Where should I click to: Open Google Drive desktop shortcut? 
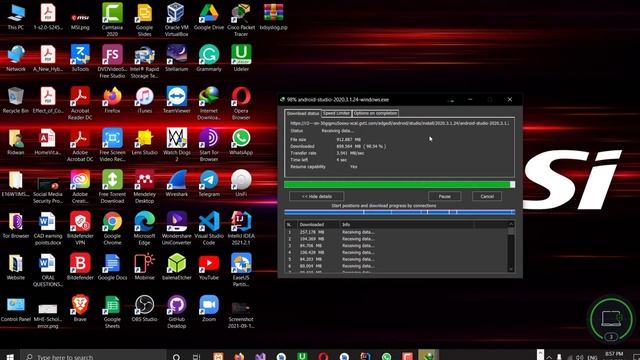(x=209, y=17)
